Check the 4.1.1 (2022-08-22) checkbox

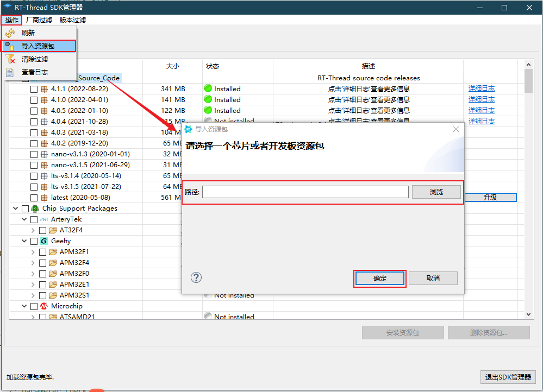34,89
